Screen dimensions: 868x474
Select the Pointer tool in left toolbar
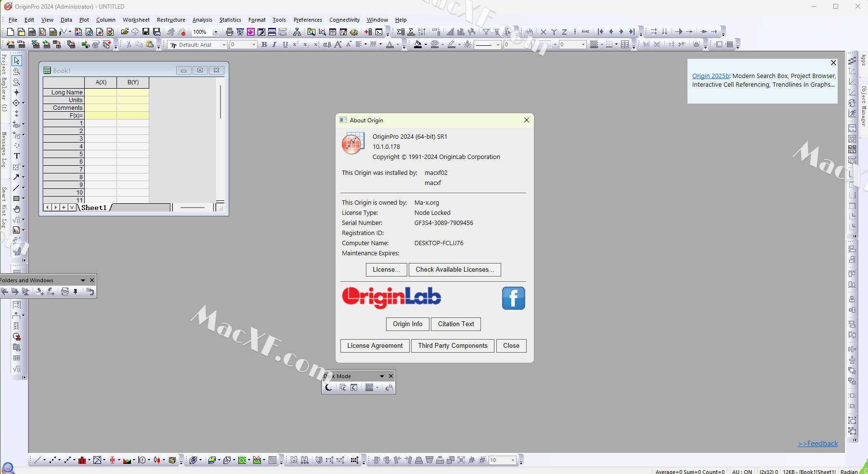click(17, 61)
